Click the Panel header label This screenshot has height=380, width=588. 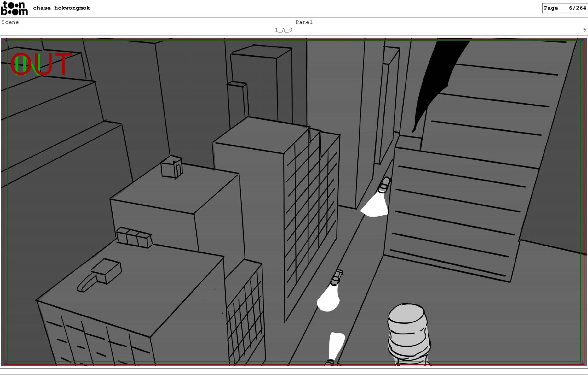[304, 22]
